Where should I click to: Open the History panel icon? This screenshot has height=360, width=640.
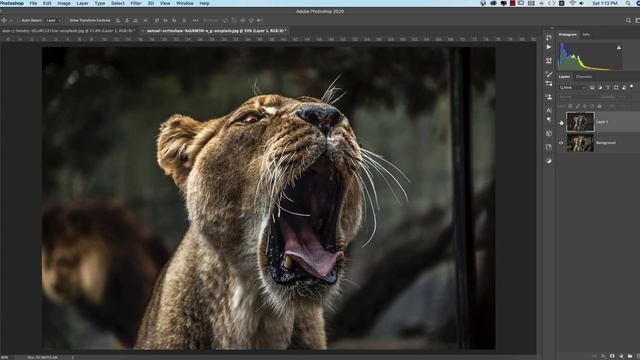[x=549, y=38]
